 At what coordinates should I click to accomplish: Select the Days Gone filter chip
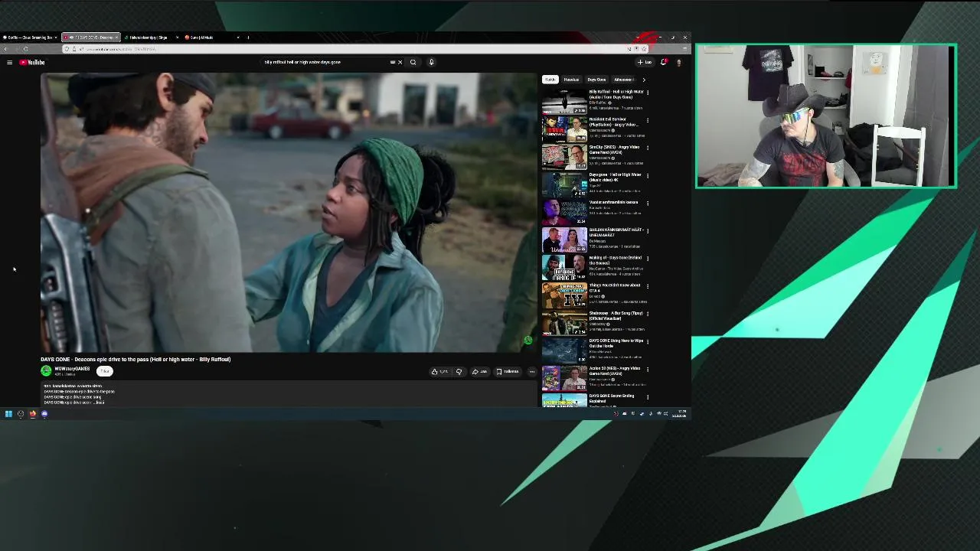click(596, 80)
